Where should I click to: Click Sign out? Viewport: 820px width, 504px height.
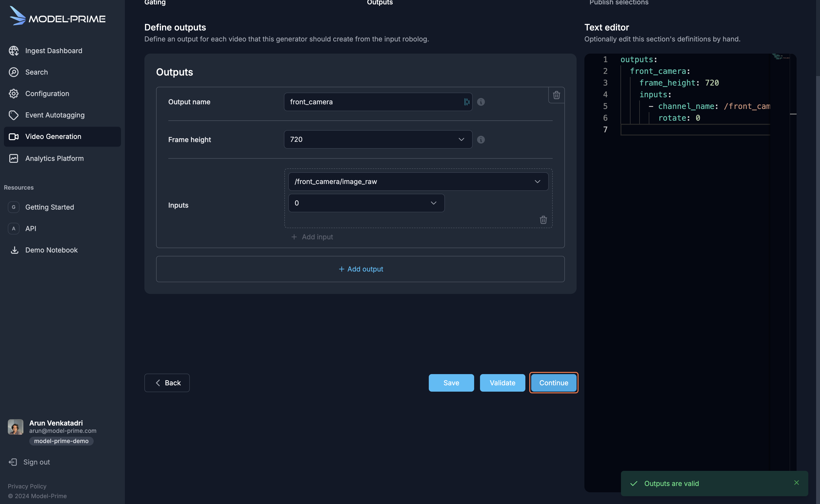pyautogui.click(x=29, y=462)
